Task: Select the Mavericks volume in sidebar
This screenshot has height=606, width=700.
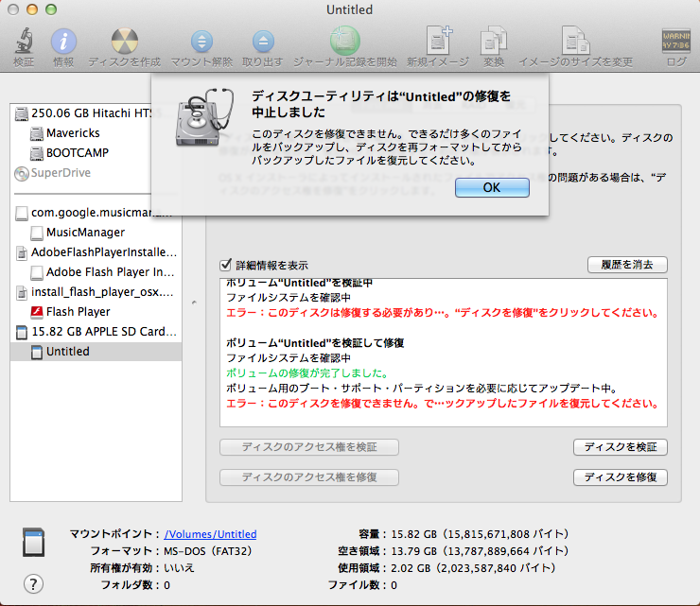Action: coord(73,133)
